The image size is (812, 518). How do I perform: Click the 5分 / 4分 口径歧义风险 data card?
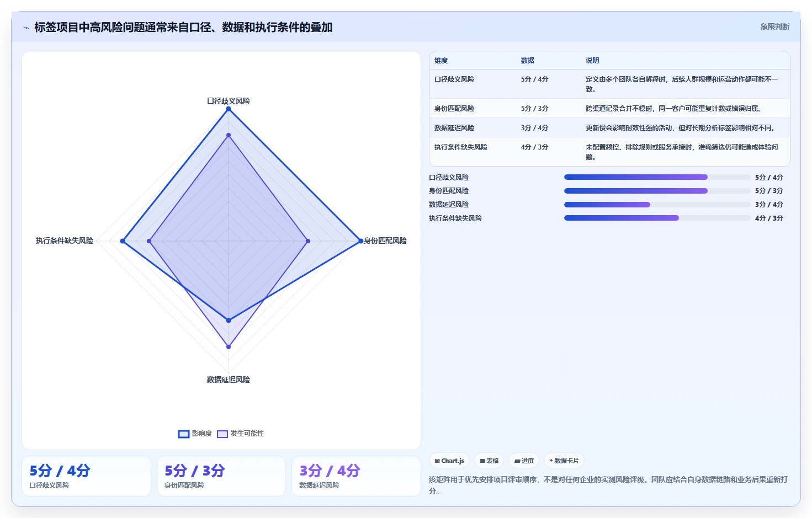point(86,476)
